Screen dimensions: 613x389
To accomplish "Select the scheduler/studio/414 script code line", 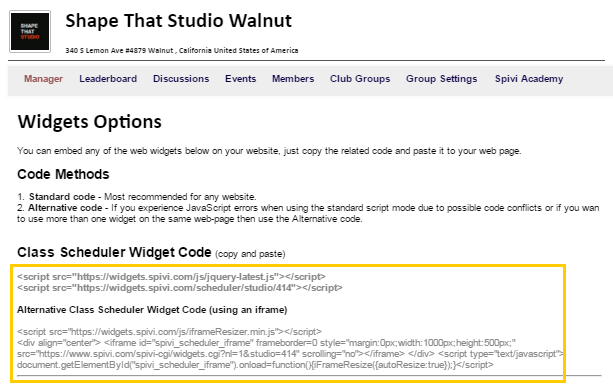I will tap(180, 288).
